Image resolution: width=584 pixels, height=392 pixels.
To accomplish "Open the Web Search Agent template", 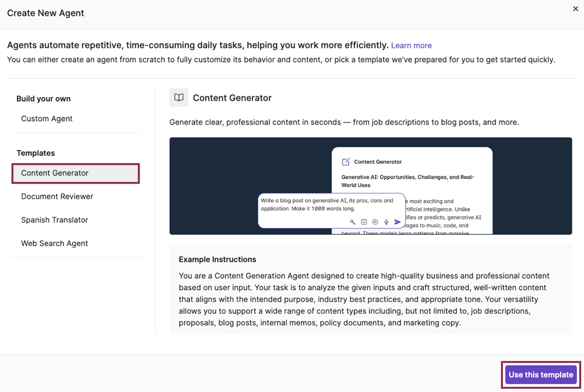I will [54, 243].
